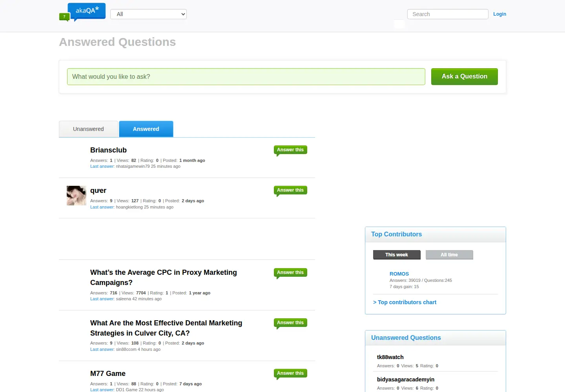Click the 'Posted: 1 month ago' text
Screen dimensions: 565x392
pyautogui.click(x=184, y=160)
